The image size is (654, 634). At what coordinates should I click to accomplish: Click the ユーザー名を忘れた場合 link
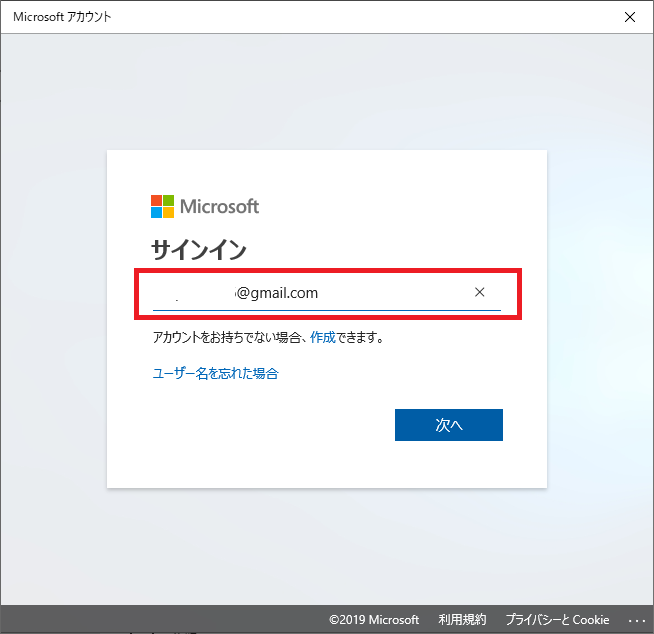pos(215,373)
